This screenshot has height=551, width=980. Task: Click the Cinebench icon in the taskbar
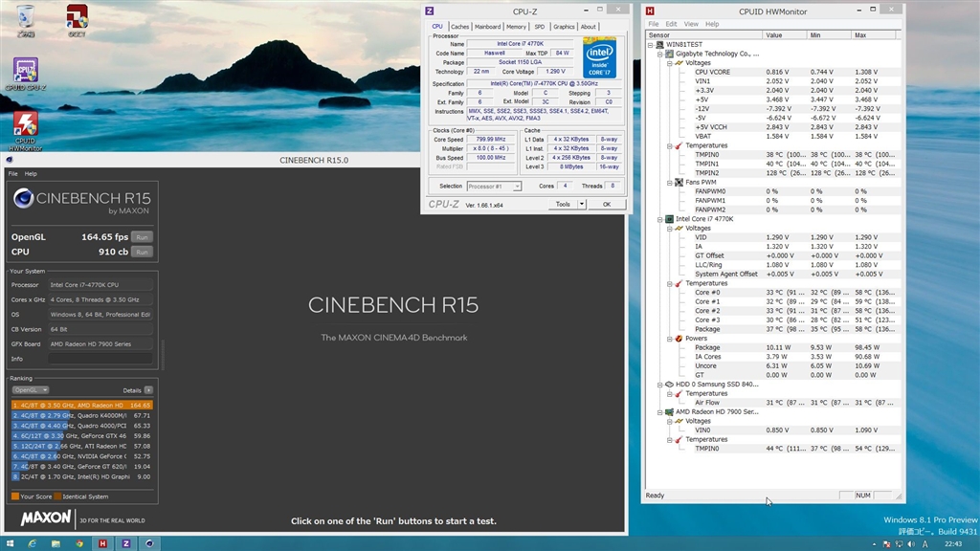(x=149, y=542)
